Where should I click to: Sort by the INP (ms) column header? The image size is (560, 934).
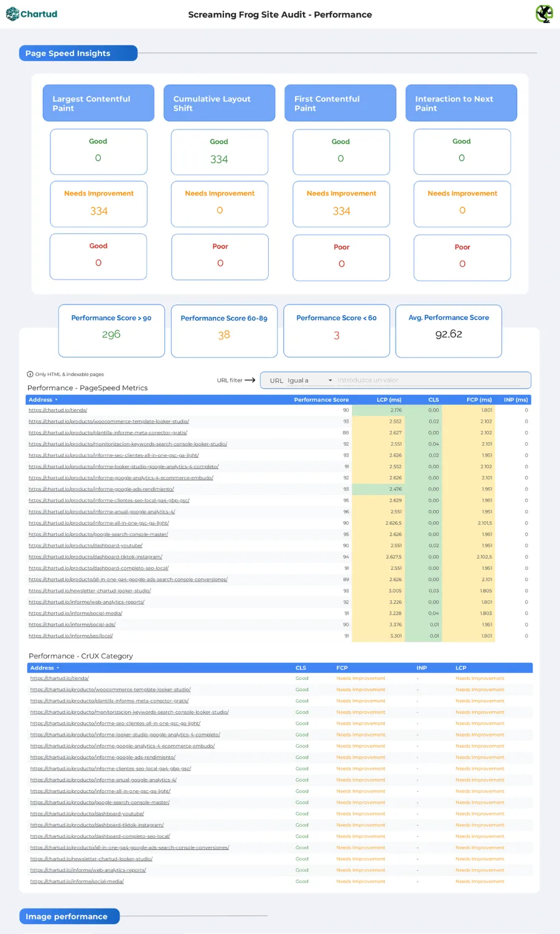point(516,400)
